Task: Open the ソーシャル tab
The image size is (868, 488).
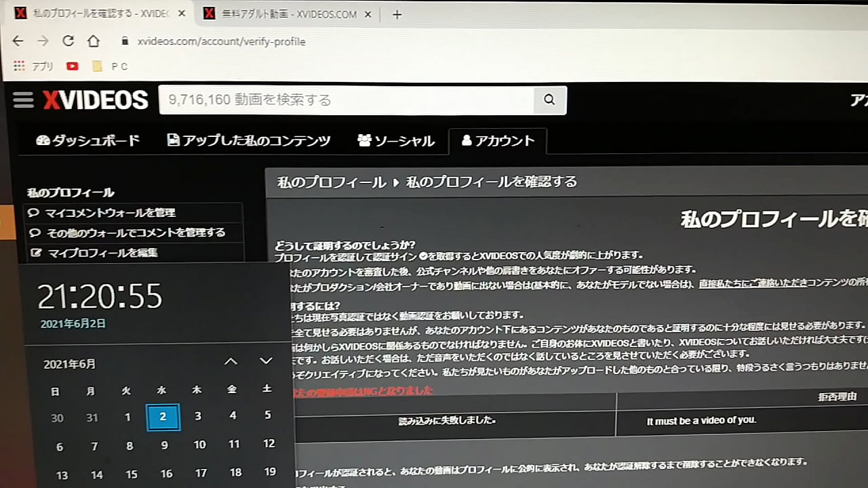Action: 396,140
